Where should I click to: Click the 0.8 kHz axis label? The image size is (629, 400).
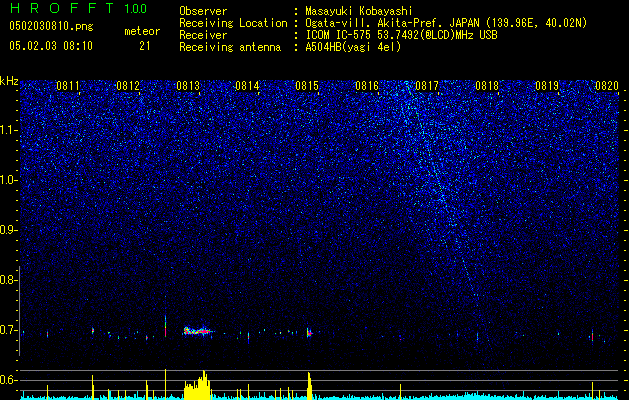click(8, 280)
